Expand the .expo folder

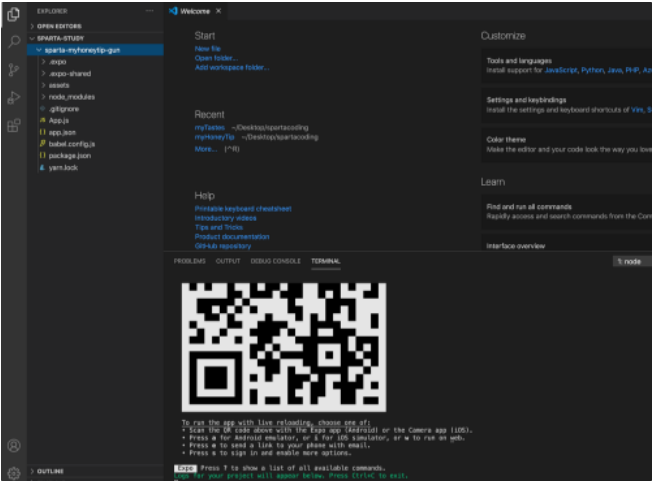96,62
